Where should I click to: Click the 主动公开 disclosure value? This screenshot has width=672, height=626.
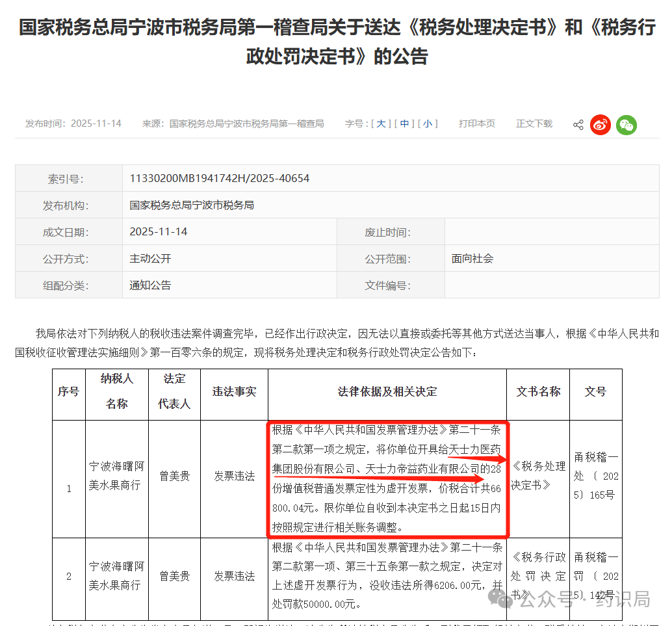(150, 259)
